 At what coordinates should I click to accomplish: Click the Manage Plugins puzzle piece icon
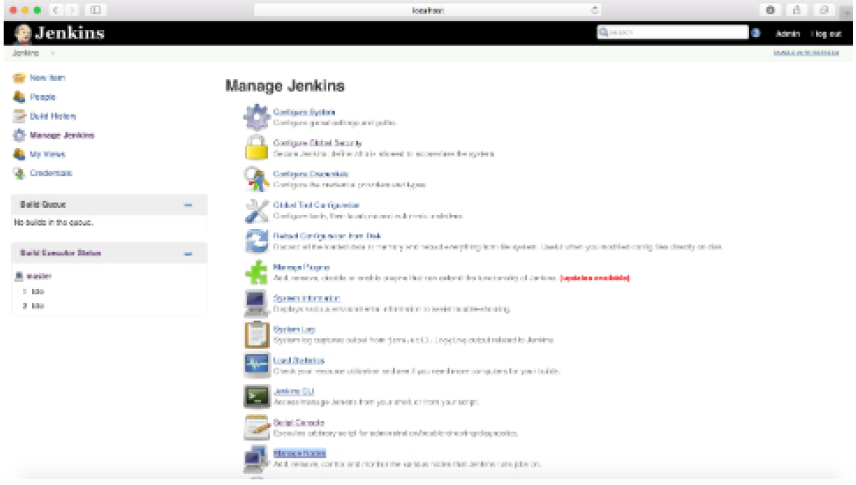[256, 273]
